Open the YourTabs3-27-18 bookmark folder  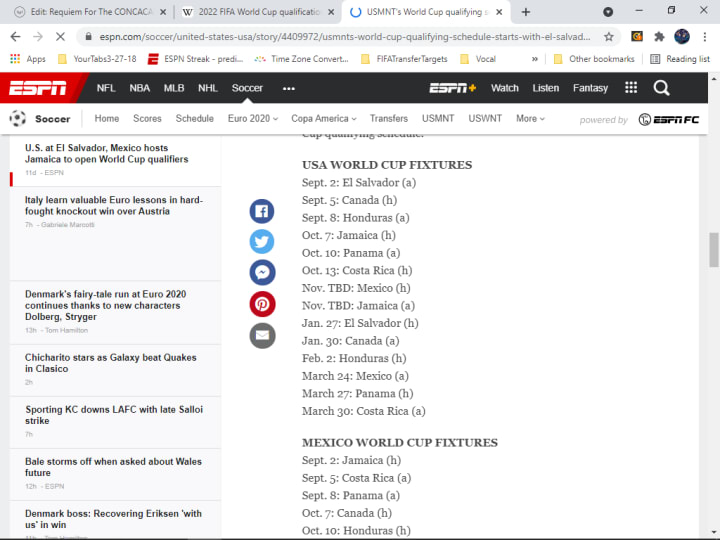97,59
